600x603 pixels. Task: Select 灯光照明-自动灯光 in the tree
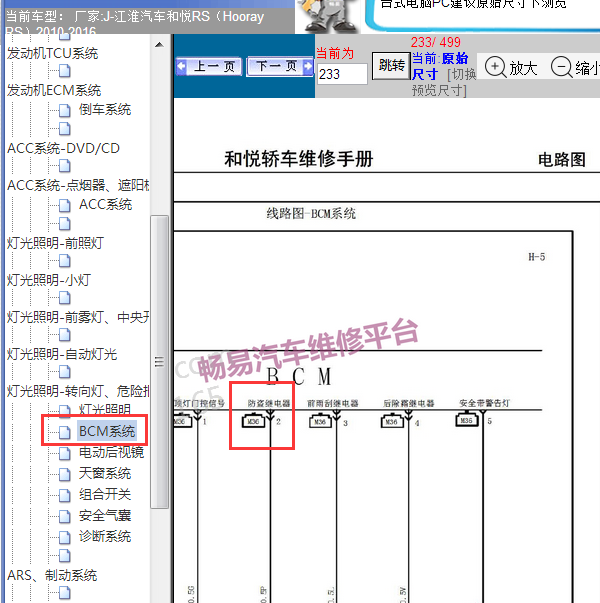pyautogui.click(x=62, y=354)
